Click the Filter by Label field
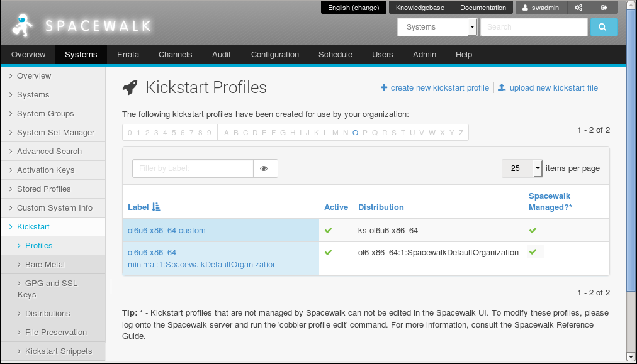The width and height of the screenshot is (637, 364). point(193,168)
